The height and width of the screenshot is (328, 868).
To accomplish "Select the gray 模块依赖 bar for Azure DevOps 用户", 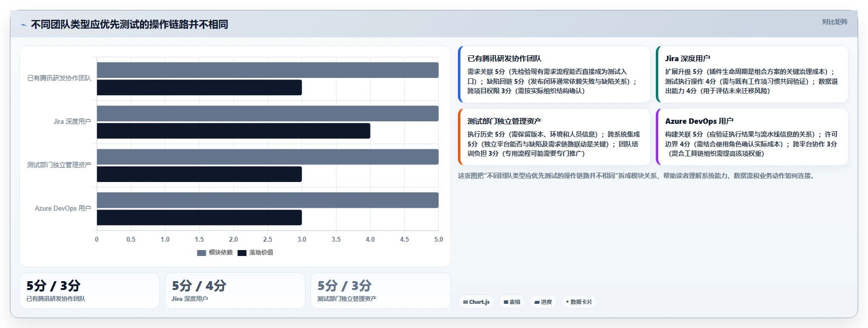I will point(267,200).
